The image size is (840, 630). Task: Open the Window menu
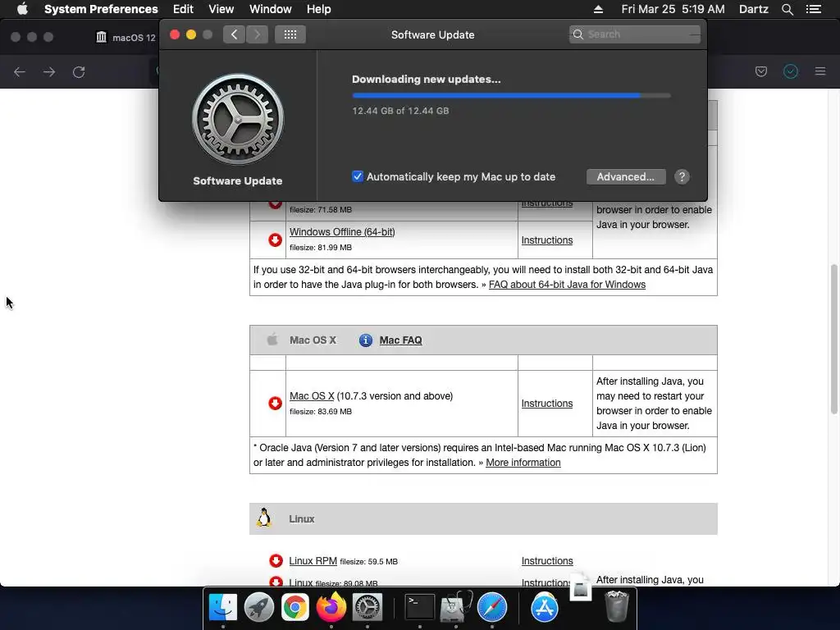[x=270, y=9]
